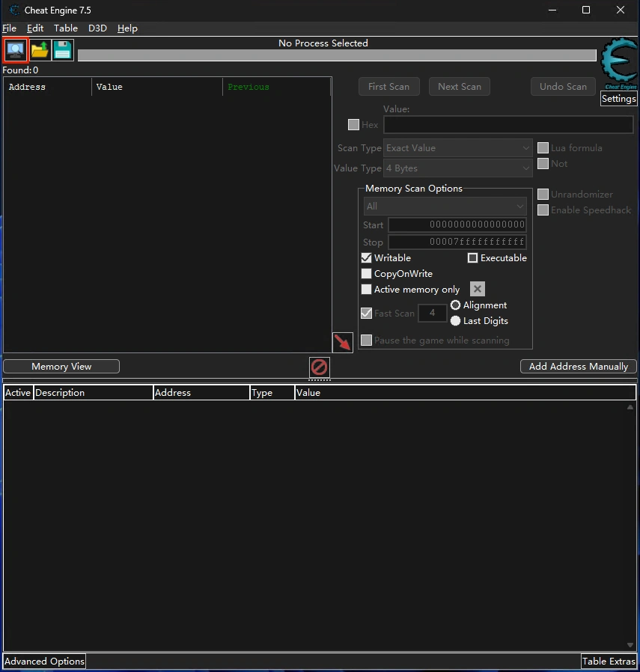640x672 pixels.
Task: Click the address list scroll down arrow
Action: tap(630, 645)
